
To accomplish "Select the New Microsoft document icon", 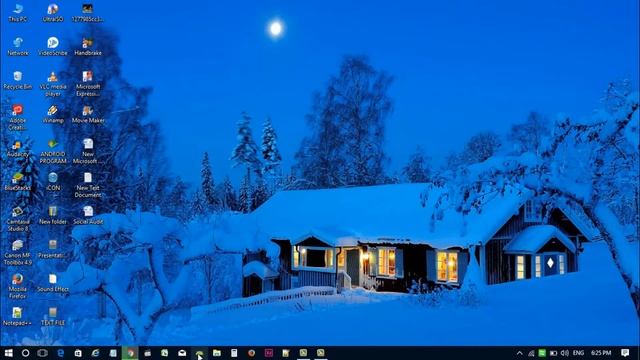I will tap(88, 151).
